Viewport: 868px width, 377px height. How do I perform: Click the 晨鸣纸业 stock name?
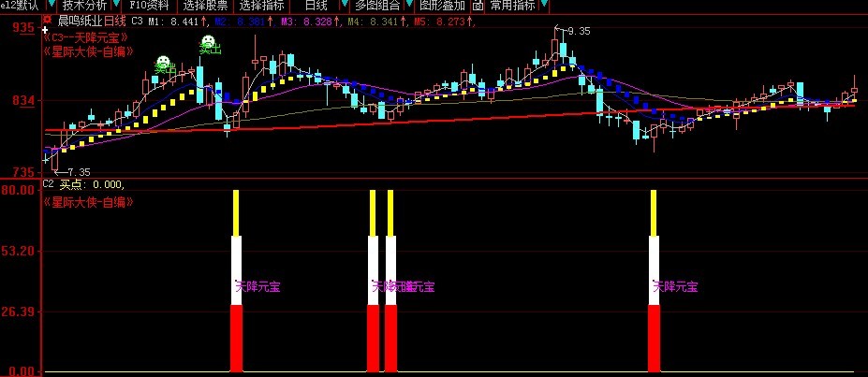coord(81,22)
